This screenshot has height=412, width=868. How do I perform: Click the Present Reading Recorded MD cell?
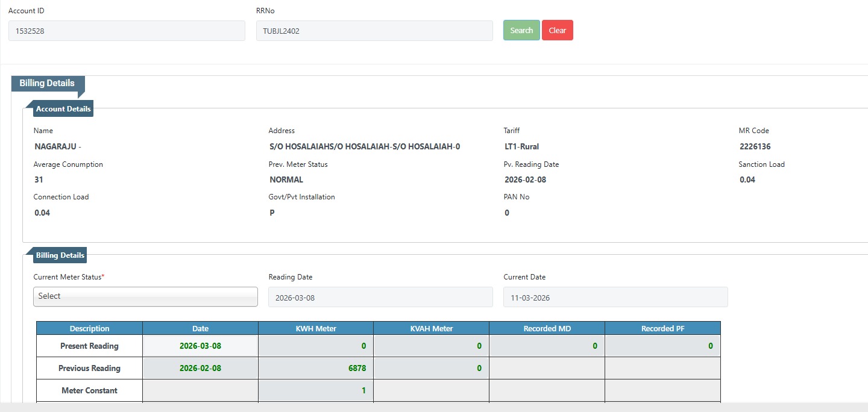pyautogui.click(x=547, y=346)
